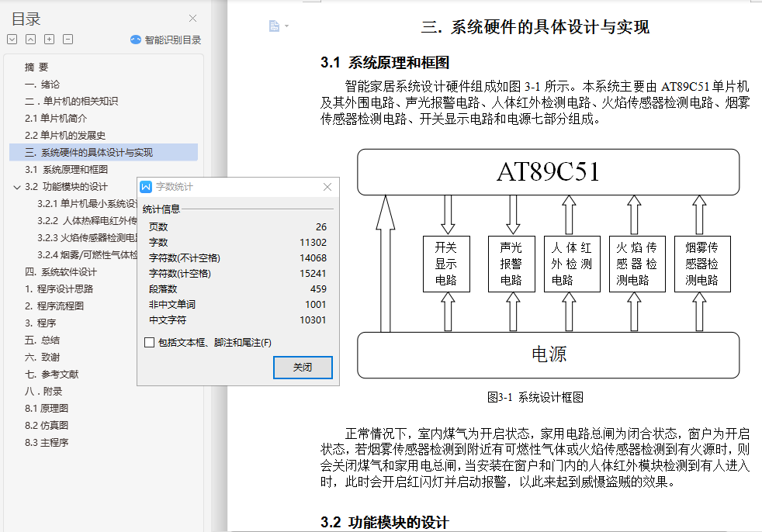The image size is (762, 532).
Task: Jump to 8.1 原理图 entry
Action: click(46, 408)
